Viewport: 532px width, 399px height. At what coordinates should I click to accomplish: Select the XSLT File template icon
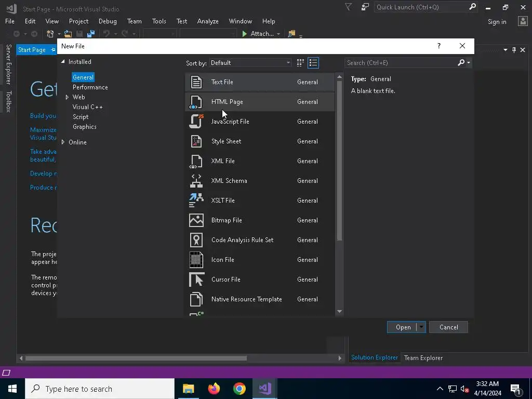coord(196,201)
